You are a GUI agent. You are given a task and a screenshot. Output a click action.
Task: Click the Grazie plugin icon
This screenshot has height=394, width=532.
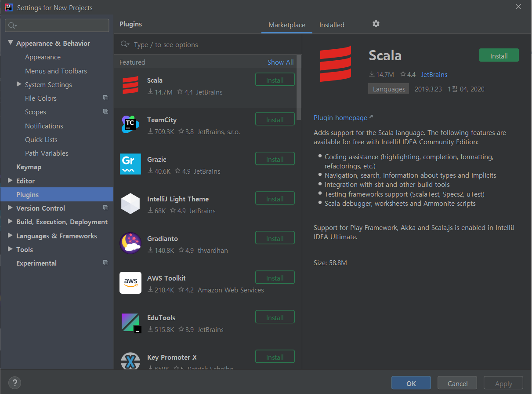pyautogui.click(x=130, y=164)
